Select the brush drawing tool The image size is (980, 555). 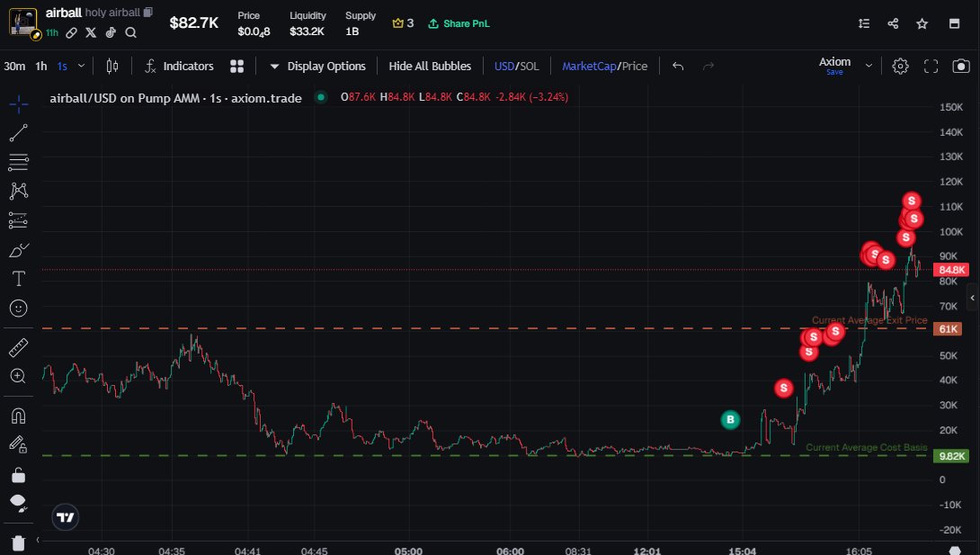(19, 249)
